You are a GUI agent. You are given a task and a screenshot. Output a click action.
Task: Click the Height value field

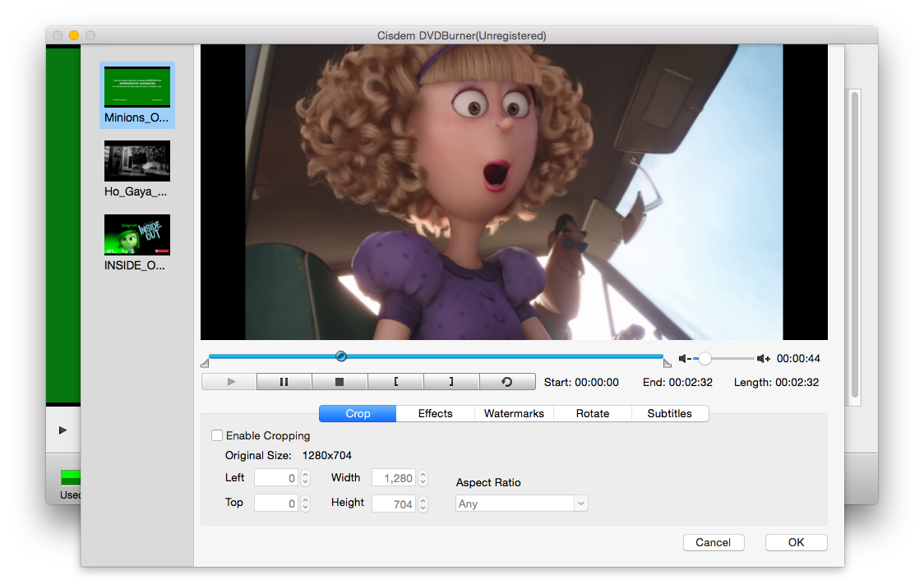click(394, 504)
